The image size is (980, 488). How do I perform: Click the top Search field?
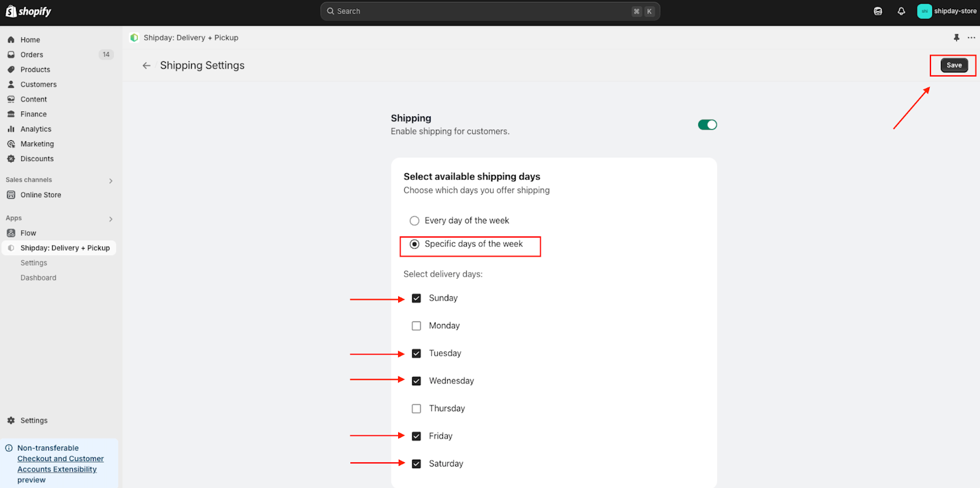[490, 11]
